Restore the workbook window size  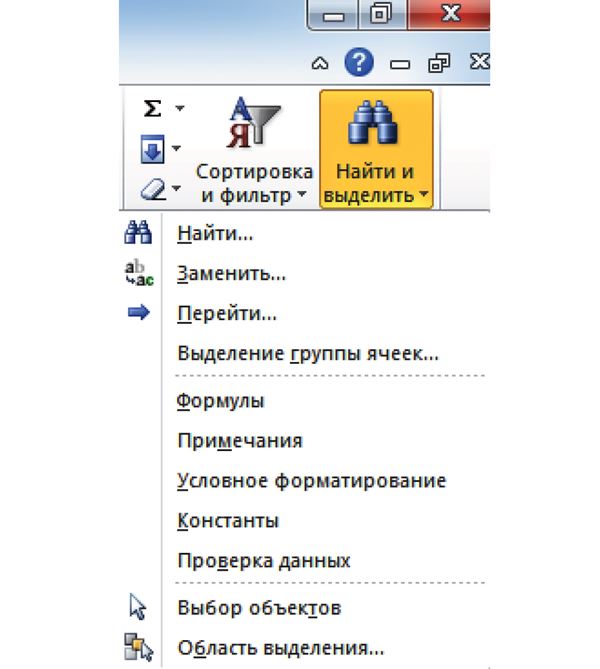[439, 63]
